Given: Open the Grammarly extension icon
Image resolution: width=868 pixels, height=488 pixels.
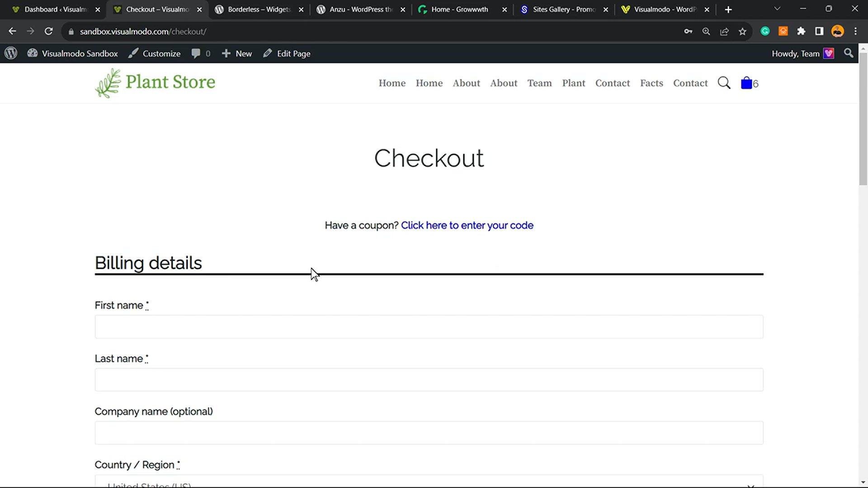Looking at the screenshot, I should 765,31.
